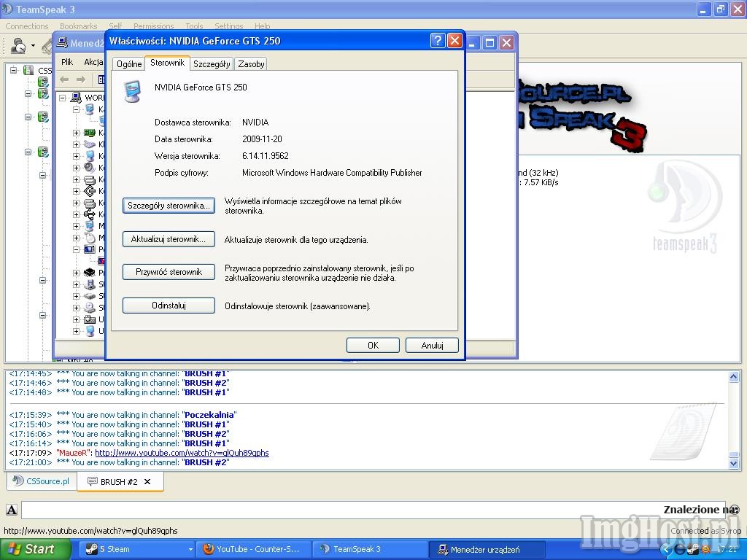Click the 'Poczekalnia' channel name in chat log
Screen dimensions: 747x560
pyautogui.click(x=209, y=415)
